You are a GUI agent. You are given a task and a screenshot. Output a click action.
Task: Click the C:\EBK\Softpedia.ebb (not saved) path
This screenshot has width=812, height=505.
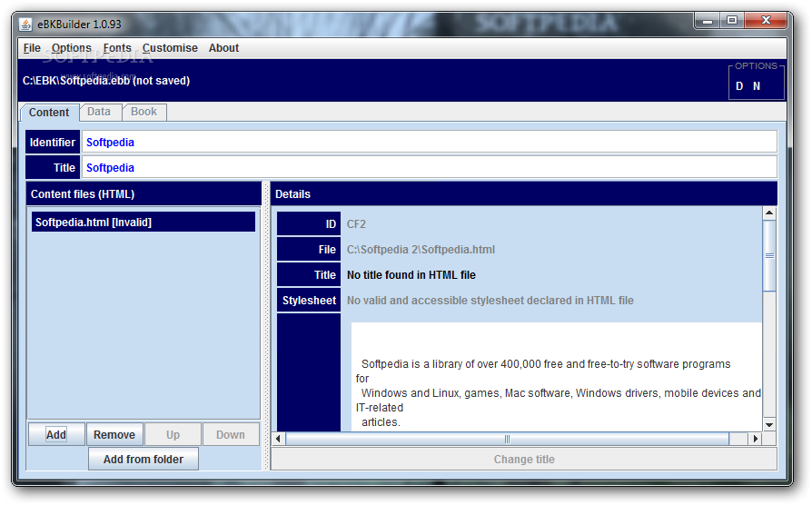click(x=106, y=81)
